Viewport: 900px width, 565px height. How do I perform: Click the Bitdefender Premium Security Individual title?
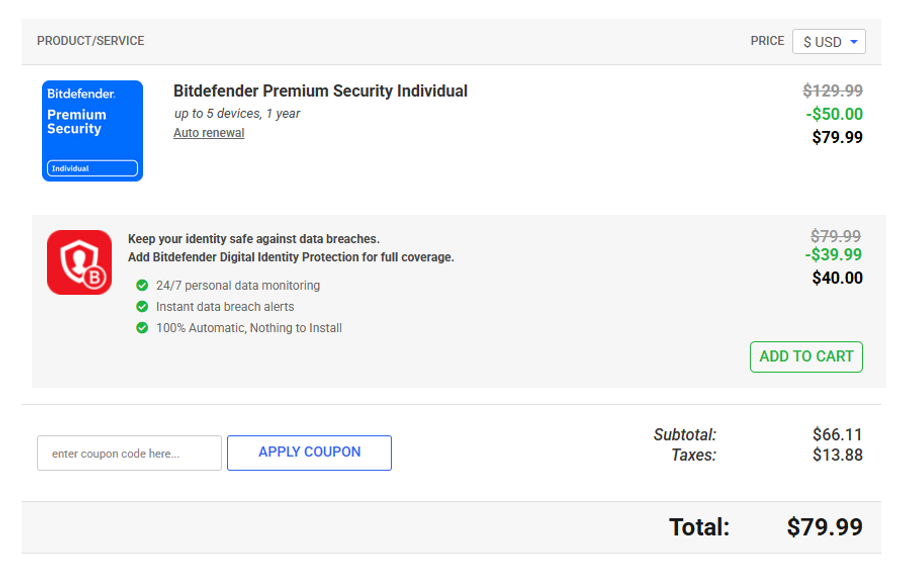[320, 91]
